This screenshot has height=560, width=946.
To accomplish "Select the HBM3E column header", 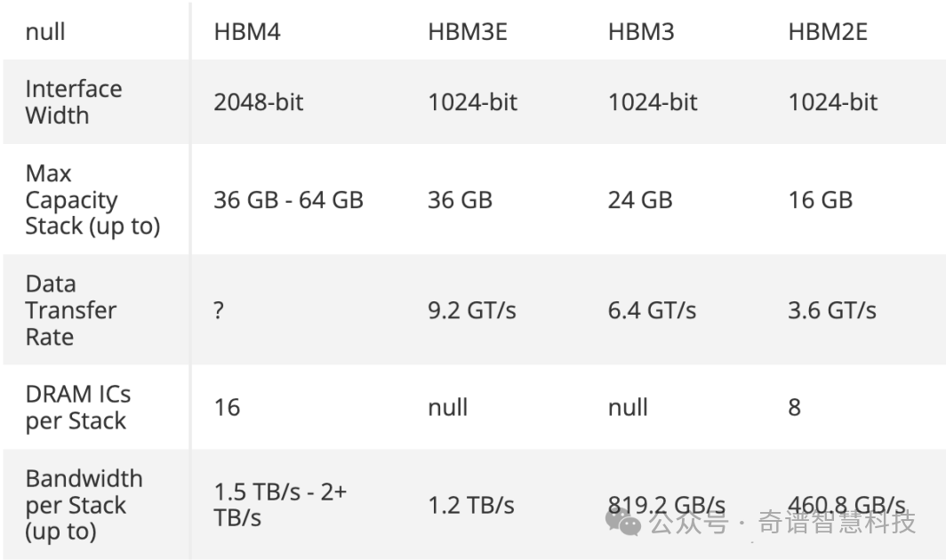I will coord(467,32).
